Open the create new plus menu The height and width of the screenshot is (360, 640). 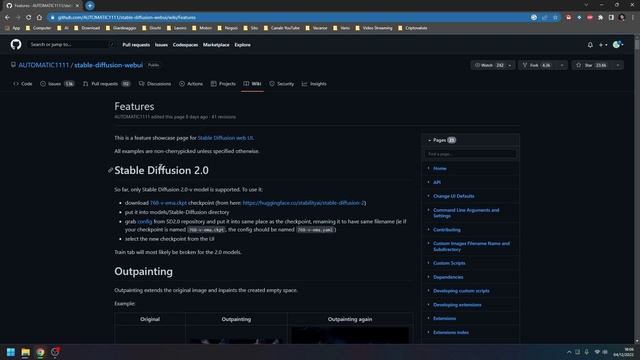603,45
